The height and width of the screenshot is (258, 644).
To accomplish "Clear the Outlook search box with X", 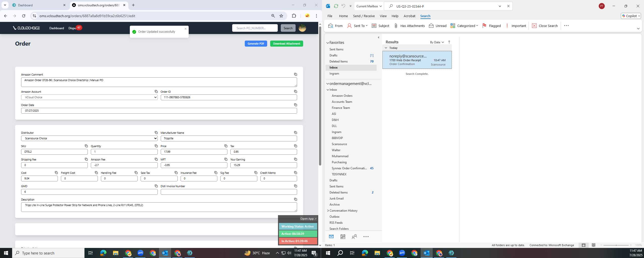I will pos(508,6).
